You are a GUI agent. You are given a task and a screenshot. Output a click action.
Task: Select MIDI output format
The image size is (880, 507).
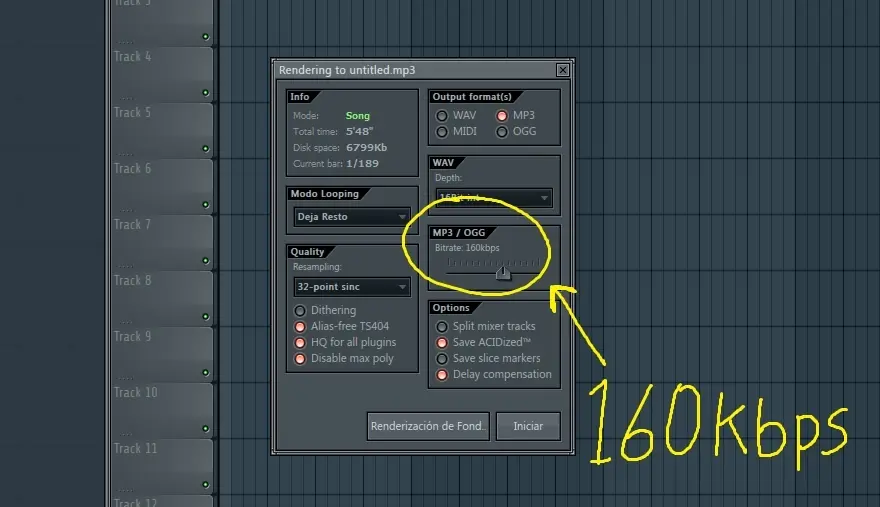pyautogui.click(x=442, y=132)
